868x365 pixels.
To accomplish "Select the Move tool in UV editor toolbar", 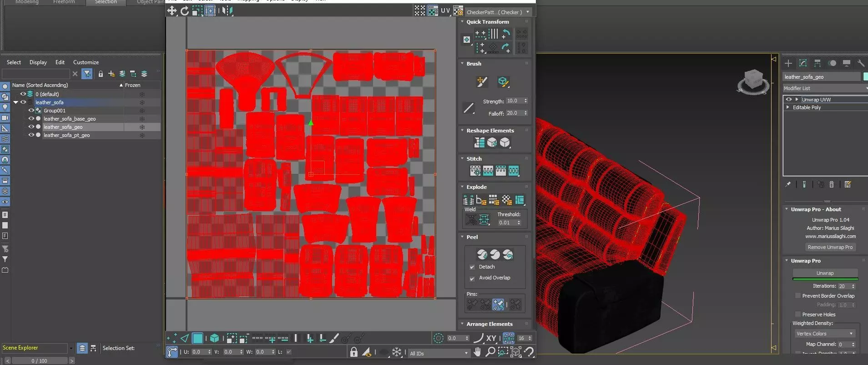I will (172, 10).
